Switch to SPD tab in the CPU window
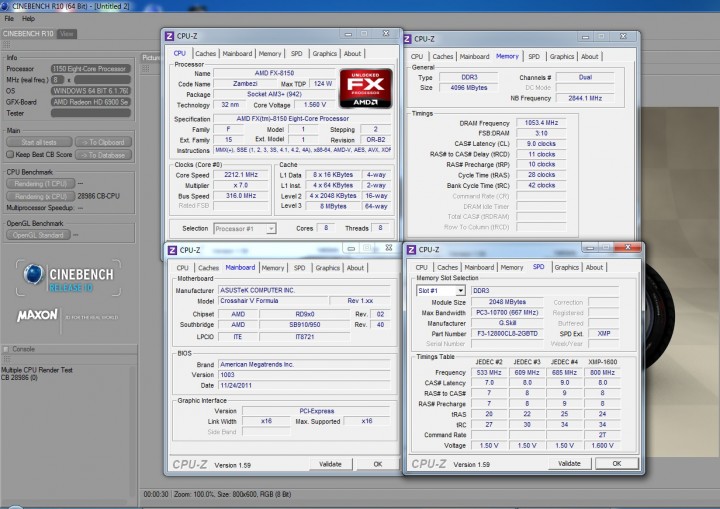Screen dimensions: 720x509 [297, 54]
